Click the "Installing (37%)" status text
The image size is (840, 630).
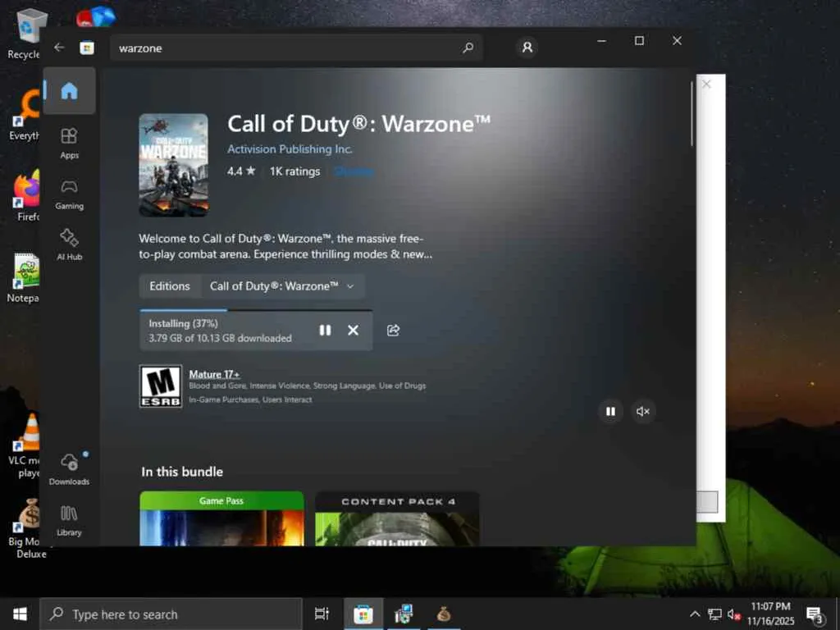(x=183, y=323)
